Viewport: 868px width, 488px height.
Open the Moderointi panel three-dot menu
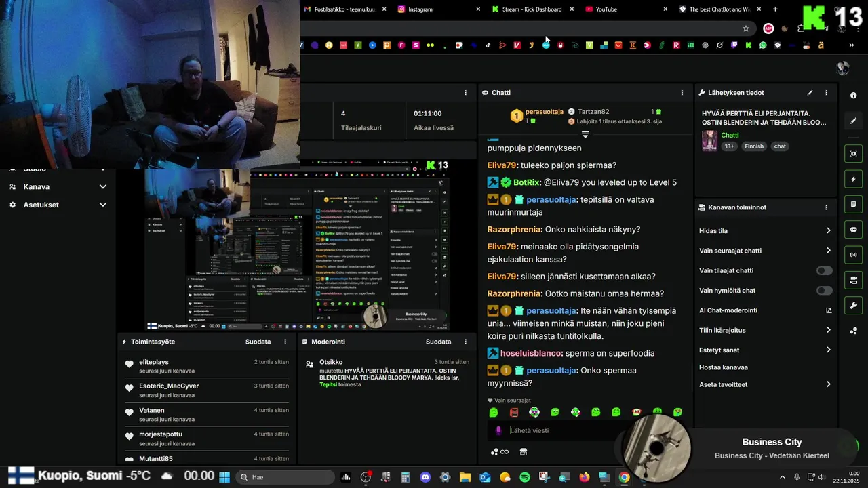(x=465, y=342)
